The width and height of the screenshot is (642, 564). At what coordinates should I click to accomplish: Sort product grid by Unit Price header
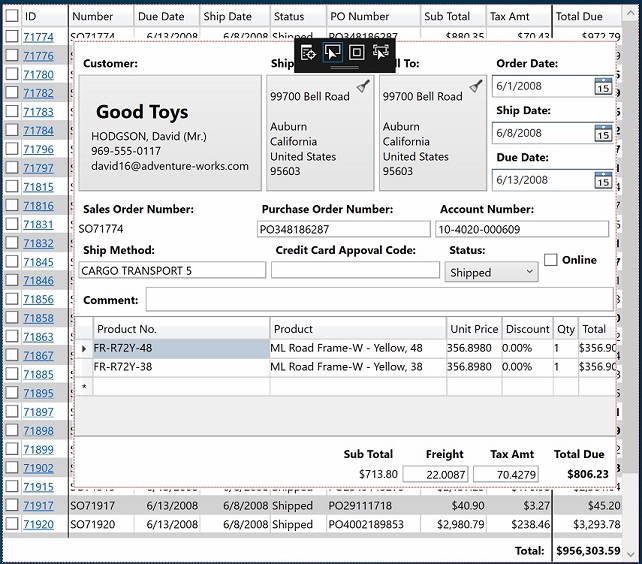click(x=474, y=329)
